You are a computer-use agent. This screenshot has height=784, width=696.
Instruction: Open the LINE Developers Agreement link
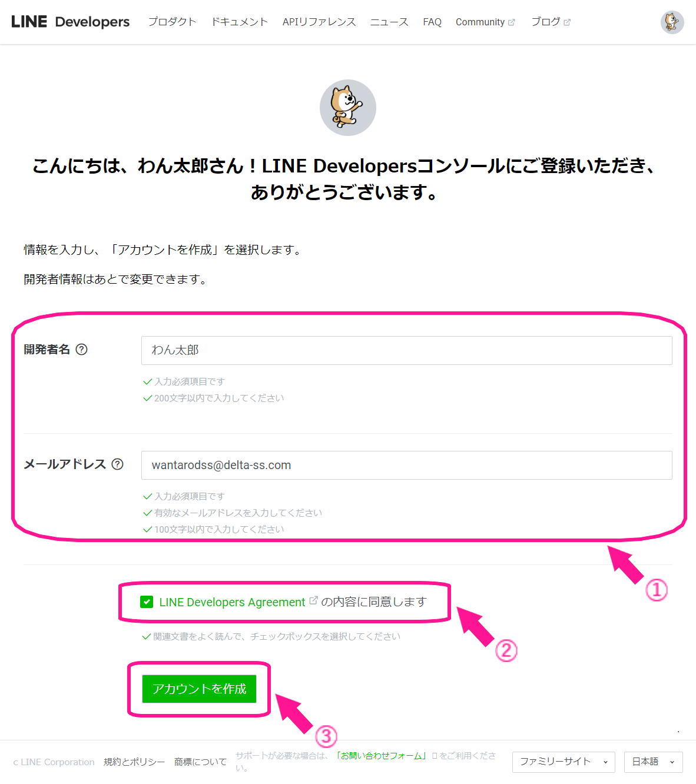232,602
